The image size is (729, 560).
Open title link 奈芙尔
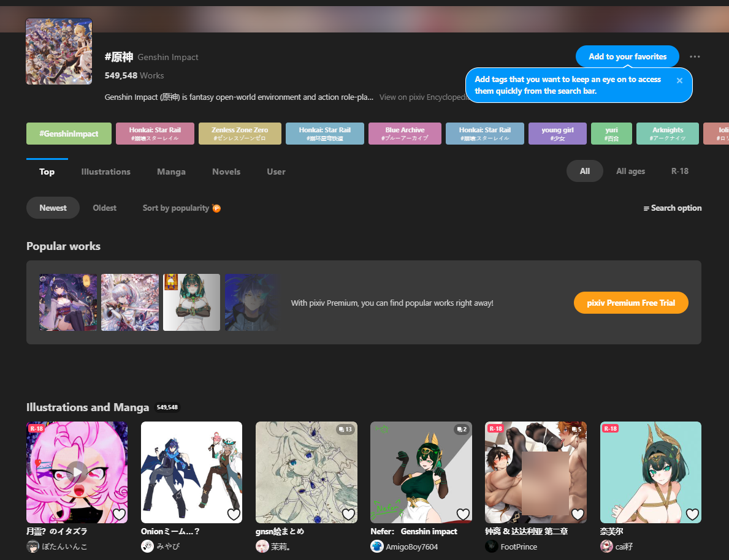pyautogui.click(x=611, y=531)
